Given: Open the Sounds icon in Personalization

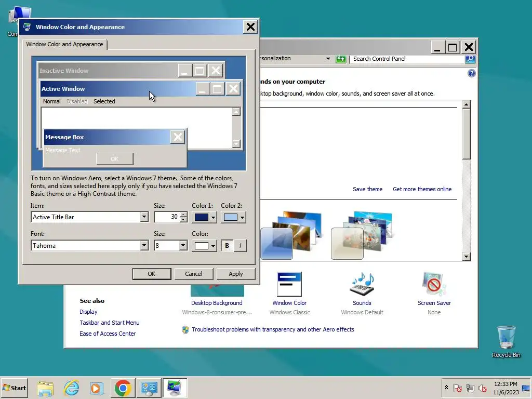Looking at the screenshot, I should tap(362, 284).
